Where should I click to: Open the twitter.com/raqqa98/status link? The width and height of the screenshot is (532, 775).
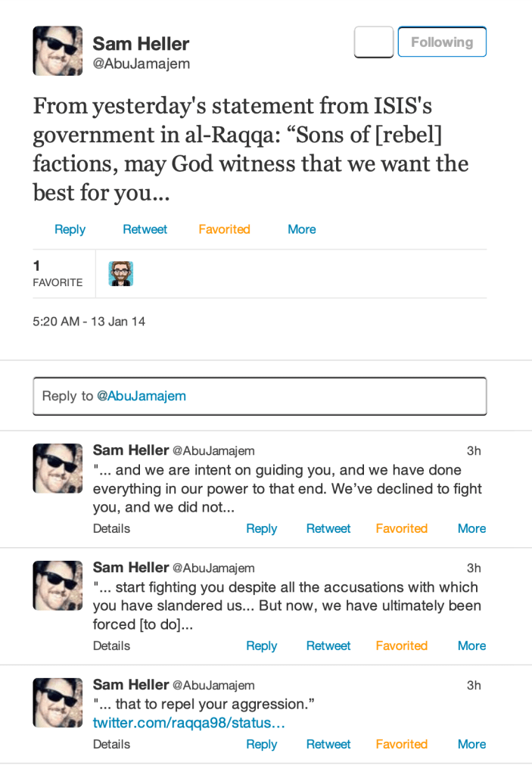pyautogui.click(x=188, y=724)
